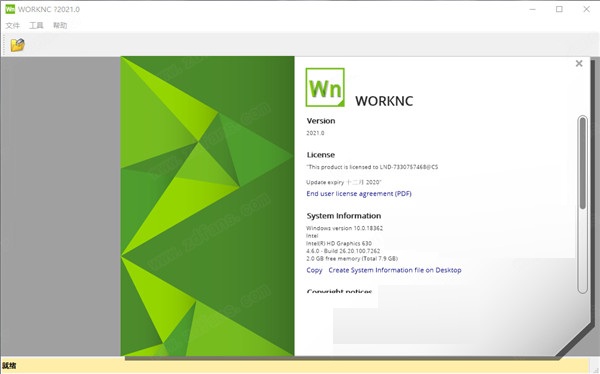Viewport: 600px width, 374px height.
Task: Maximize the WORKNC window
Action: pos(559,9)
